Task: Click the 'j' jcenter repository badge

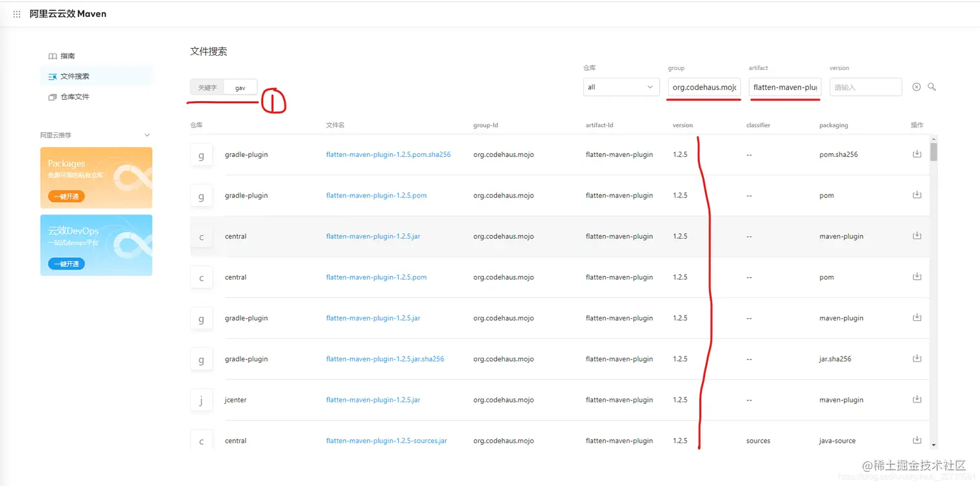Action: pyautogui.click(x=202, y=400)
